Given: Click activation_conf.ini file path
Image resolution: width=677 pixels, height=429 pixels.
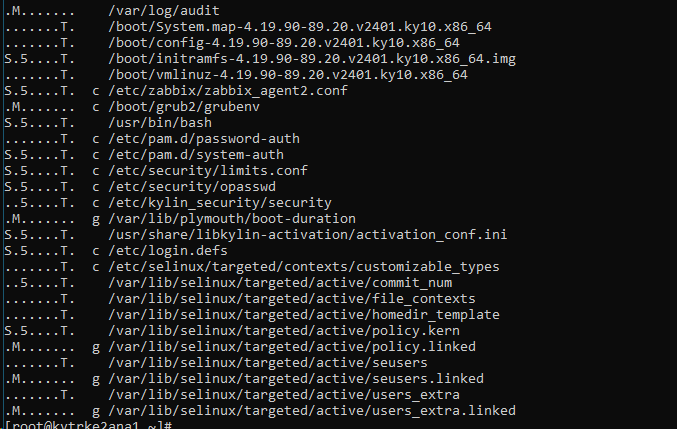Looking at the screenshot, I should click(307, 234).
